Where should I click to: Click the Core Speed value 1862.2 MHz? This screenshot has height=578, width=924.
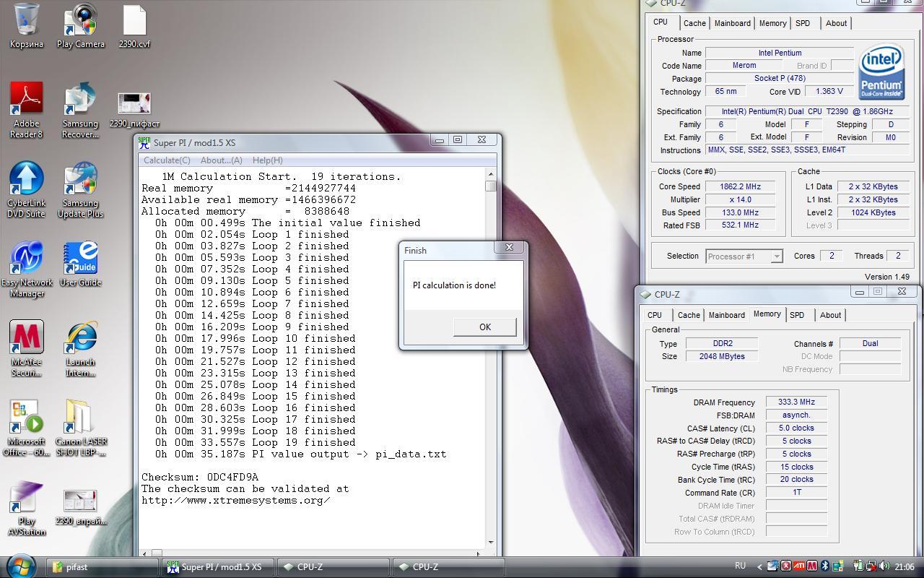pos(741,186)
